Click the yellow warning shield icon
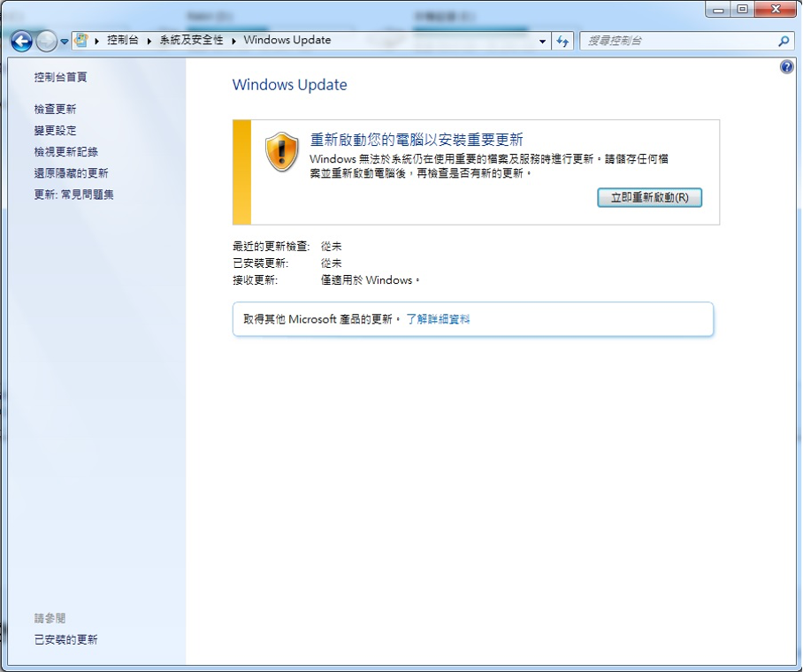This screenshot has height=672, width=803. coord(281,151)
